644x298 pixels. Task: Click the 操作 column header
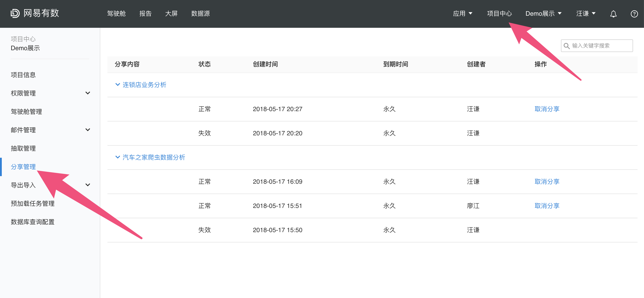541,64
